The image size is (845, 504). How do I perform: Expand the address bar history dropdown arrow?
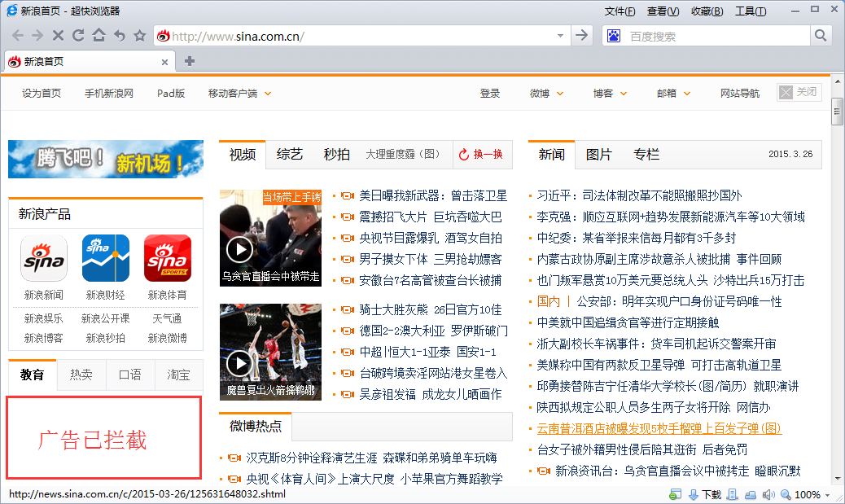(x=560, y=36)
